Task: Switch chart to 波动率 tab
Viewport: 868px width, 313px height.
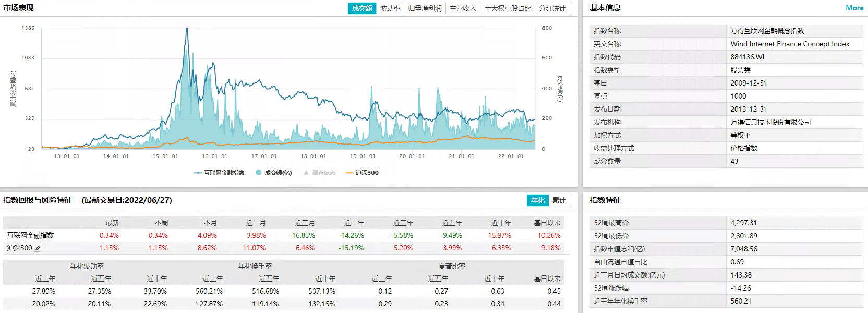Action: [x=390, y=8]
